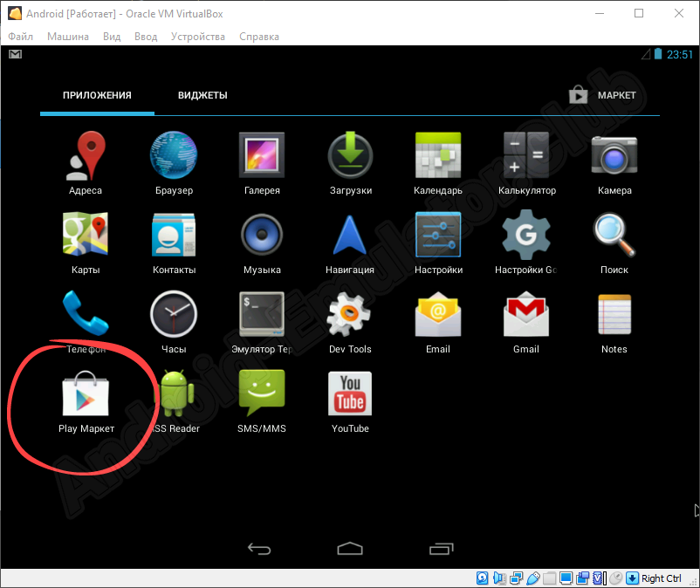The image size is (700, 588).
Task: Open the Контакты app
Action: coord(174,243)
